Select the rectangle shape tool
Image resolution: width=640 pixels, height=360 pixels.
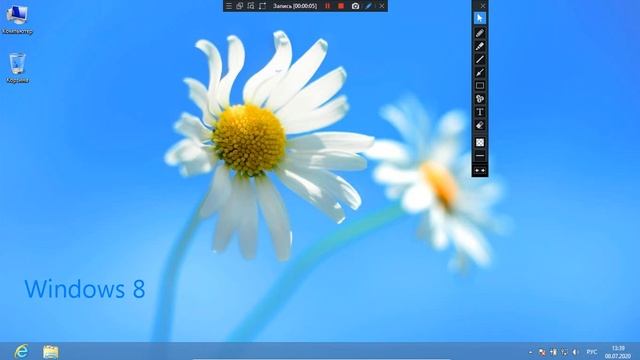pyautogui.click(x=480, y=85)
